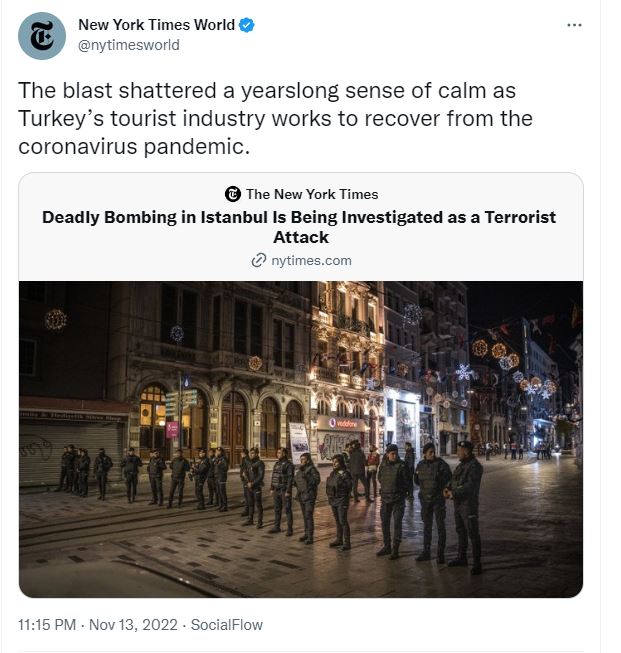621x653 pixels.
Task: Click the blue verified badge next to name
Action: pyautogui.click(x=247, y=25)
